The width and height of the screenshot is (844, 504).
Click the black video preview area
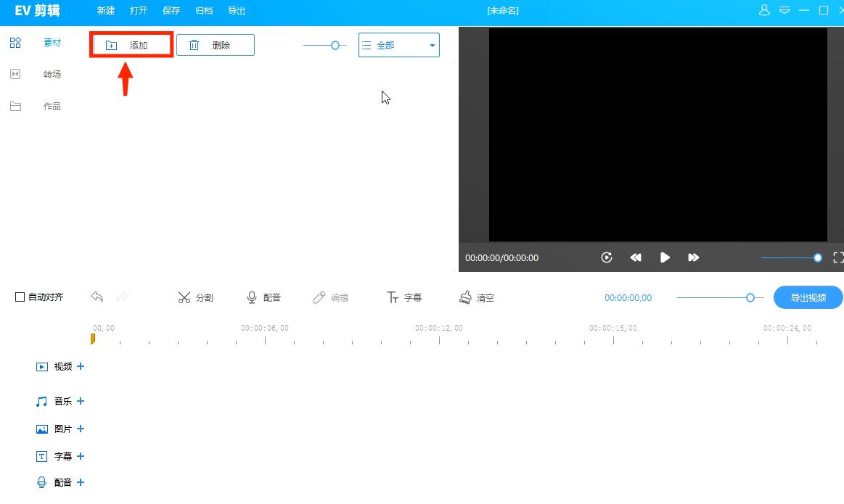tap(657, 135)
